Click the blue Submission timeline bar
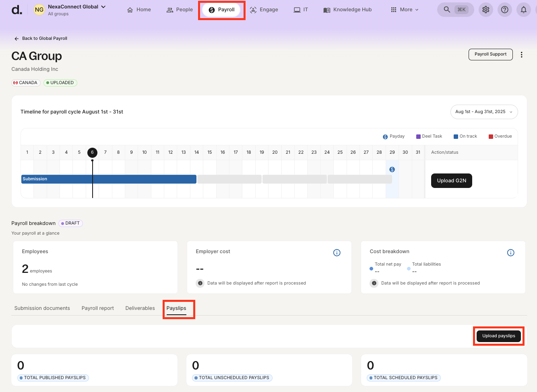This screenshot has height=392, width=537. pyautogui.click(x=109, y=179)
